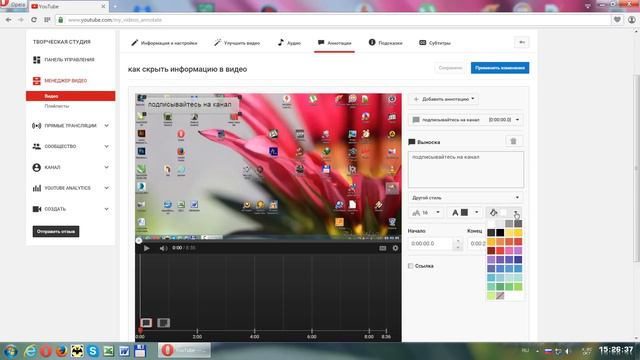Open Excel from the taskbar
Image resolution: width=640 pixels, height=360 pixels.
pyautogui.click(x=109, y=351)
